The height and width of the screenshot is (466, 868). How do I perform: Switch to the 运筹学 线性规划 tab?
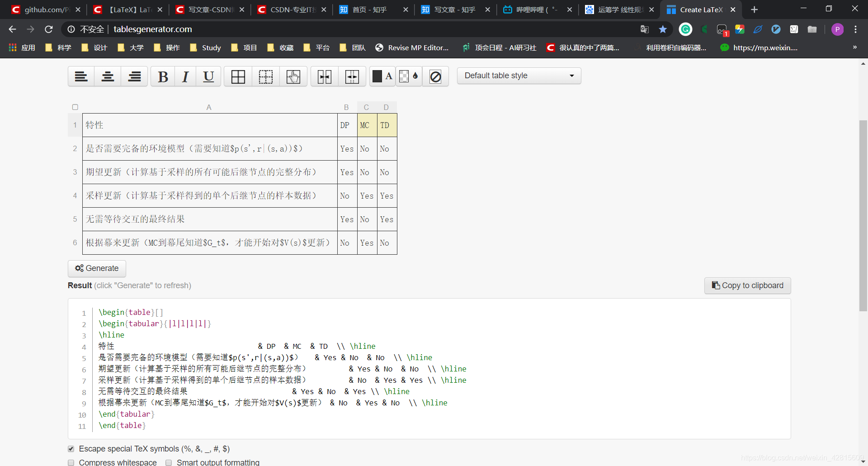(620, 10)
